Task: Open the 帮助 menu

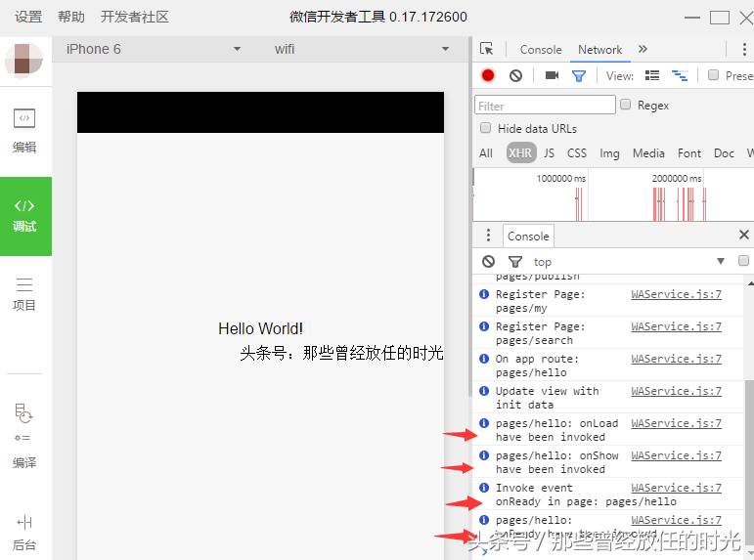Action: tap(71, 17)
